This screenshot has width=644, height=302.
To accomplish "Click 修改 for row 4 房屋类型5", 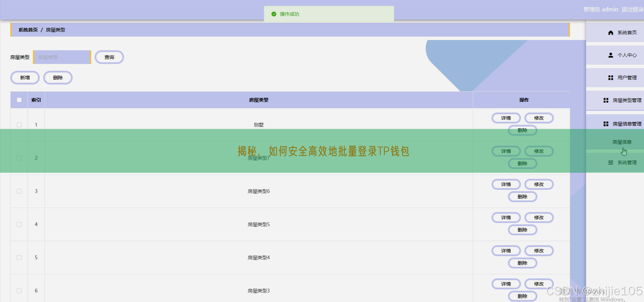I will [539, 218].
